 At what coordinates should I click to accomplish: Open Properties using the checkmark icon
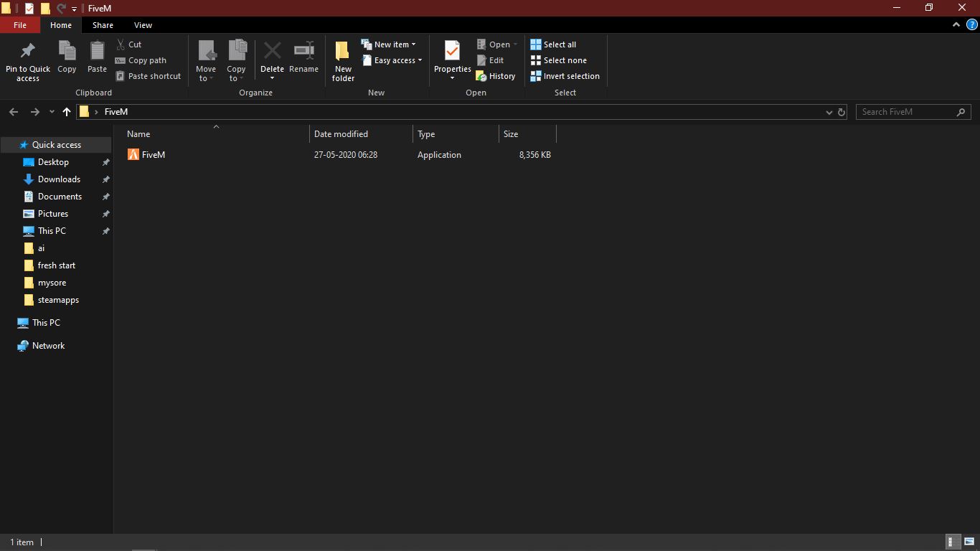click(x=452, y=51)
